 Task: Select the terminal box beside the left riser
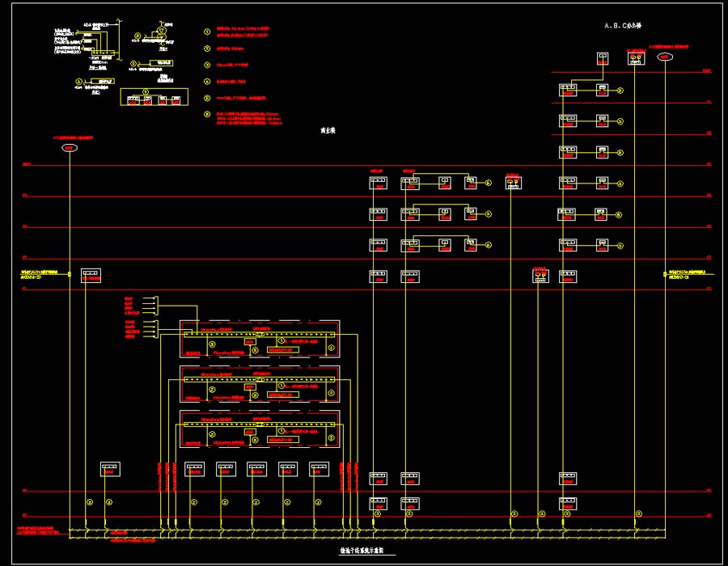click(x=91, y=276)
